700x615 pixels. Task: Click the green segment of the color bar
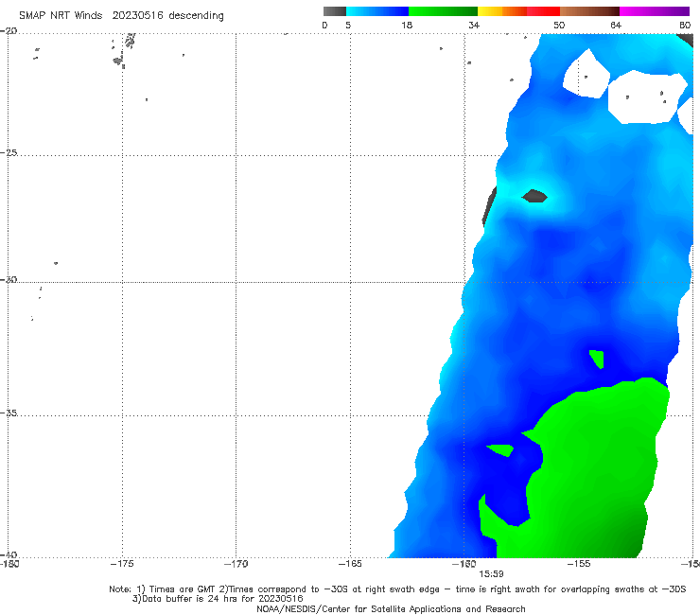point(443,11)
